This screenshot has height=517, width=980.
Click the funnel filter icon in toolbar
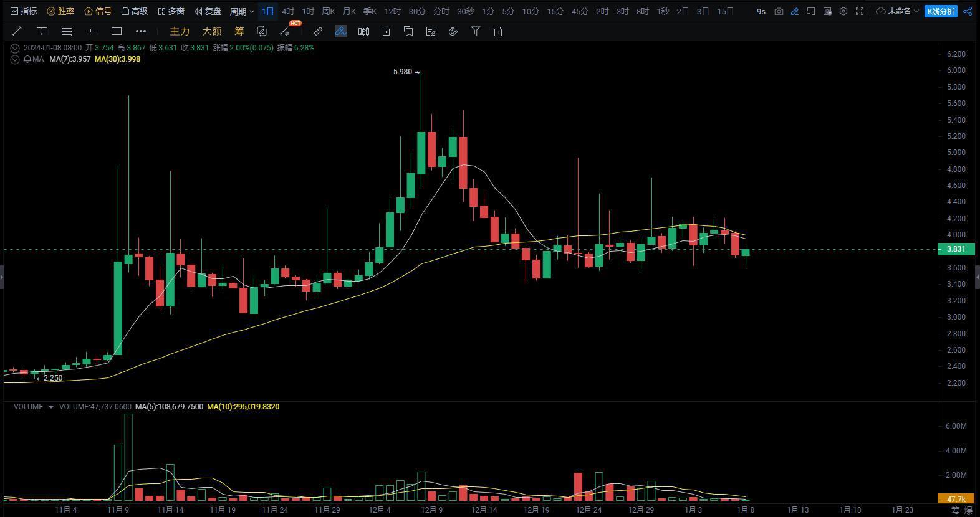point(476,31)
